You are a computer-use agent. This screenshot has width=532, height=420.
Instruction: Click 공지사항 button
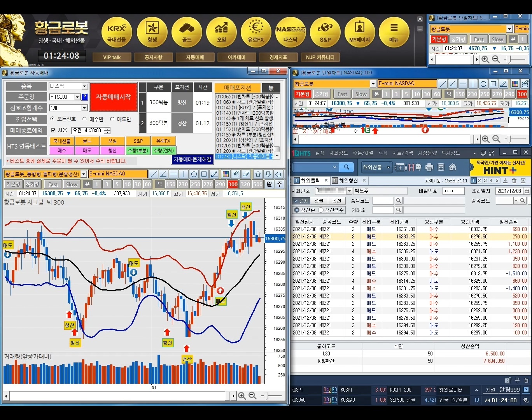tap(153, 57)
